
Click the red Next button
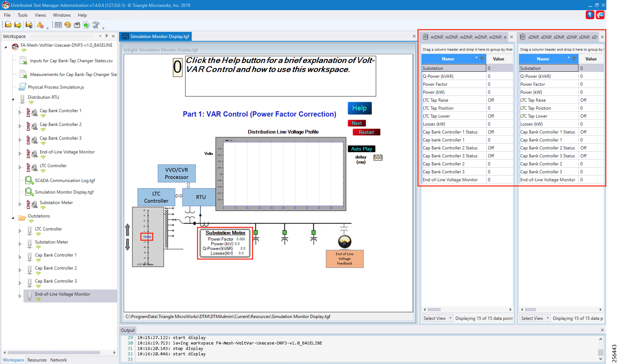click(x=357, y=123)
